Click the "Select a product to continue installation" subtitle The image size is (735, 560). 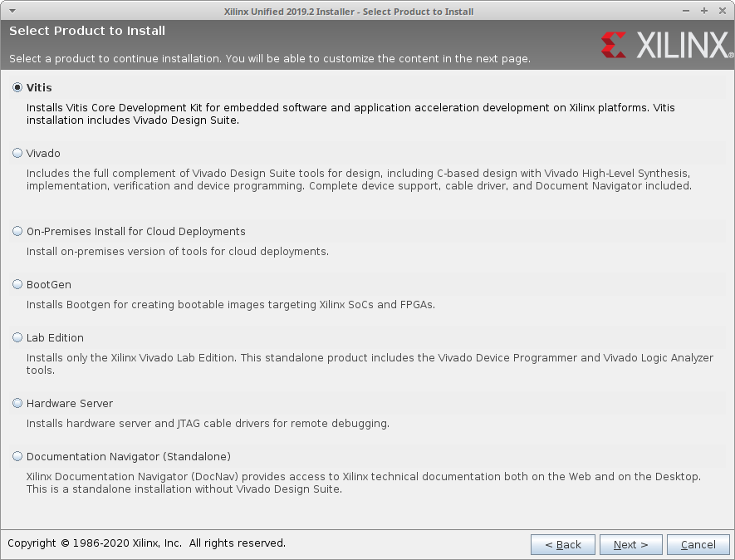coord(270,59)
